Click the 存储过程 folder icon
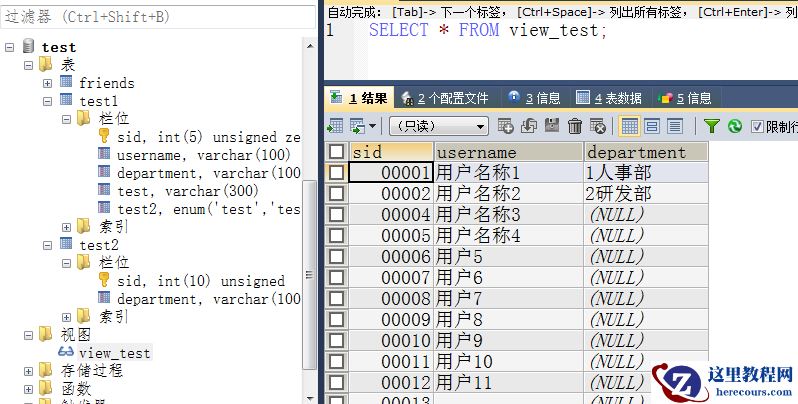798x404 pixels. click(46, 370)
